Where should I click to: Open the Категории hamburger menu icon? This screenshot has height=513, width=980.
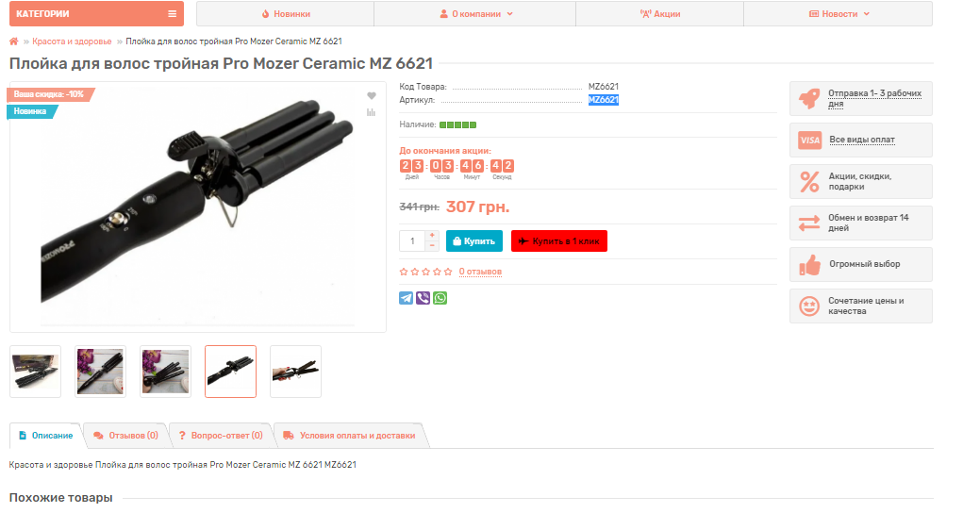tap(172, 14)
